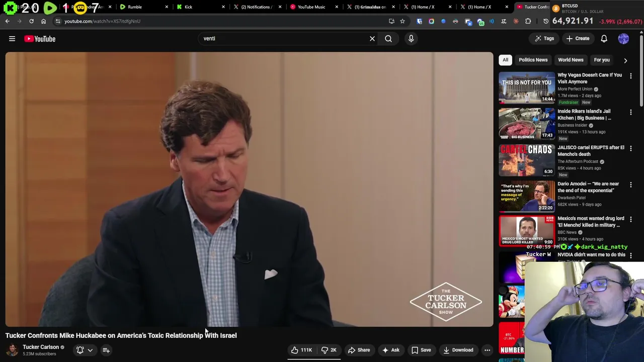
Task: Click the YouTube logo home link
Action: click(40, 39)
